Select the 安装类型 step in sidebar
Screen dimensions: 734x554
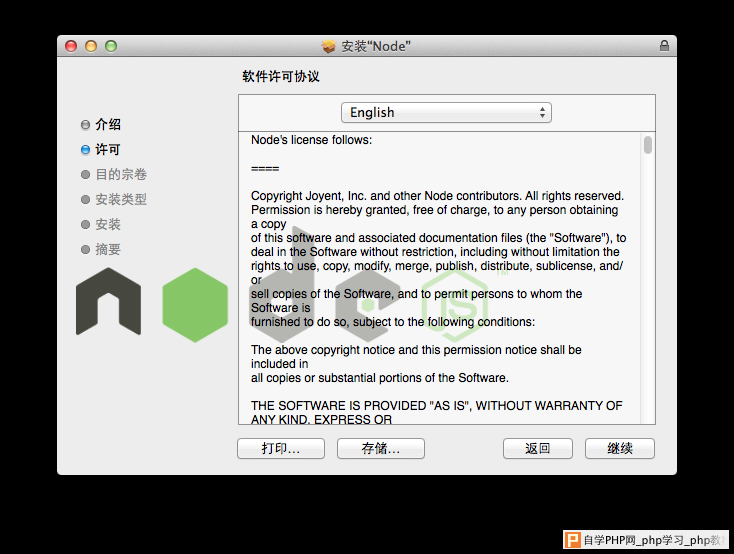pyautogui.click(x=114, y=199)
